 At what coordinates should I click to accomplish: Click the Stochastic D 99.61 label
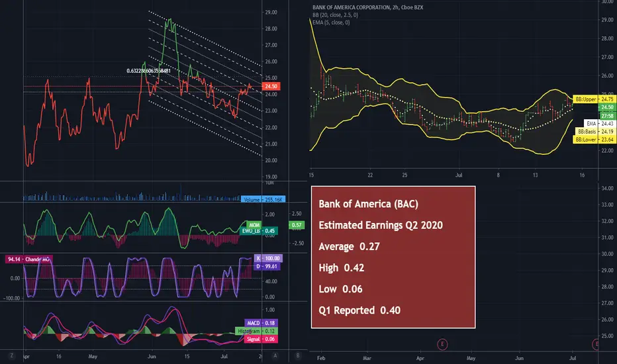266,267
